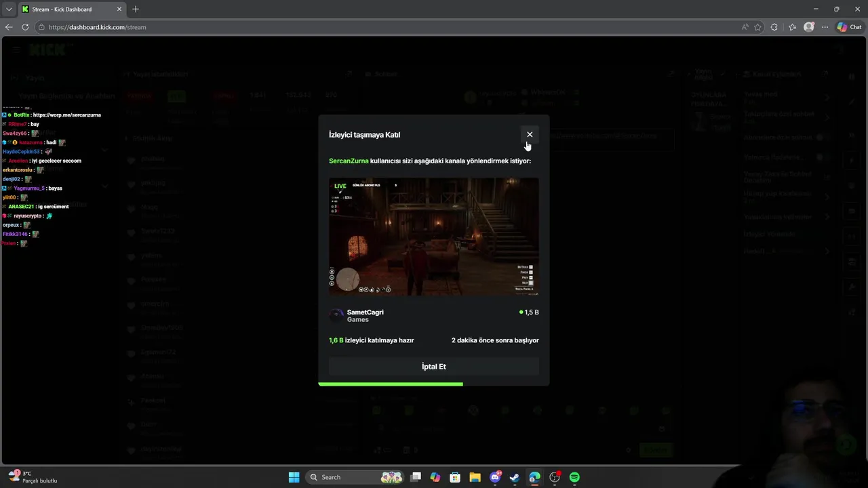Open Discord from the taskbar
The height and width of the screenshot is (488, 868).
(495, 477)
